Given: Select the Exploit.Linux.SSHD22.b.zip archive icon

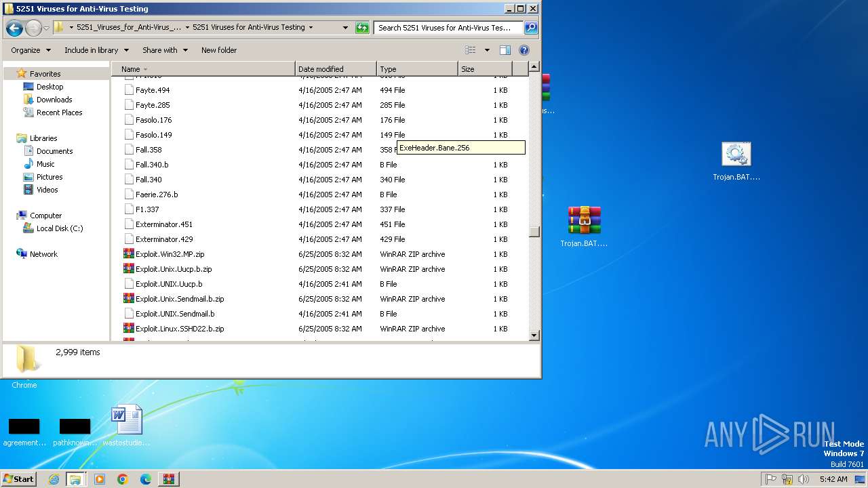Looking at the screenshot, I should coord(129,329).
